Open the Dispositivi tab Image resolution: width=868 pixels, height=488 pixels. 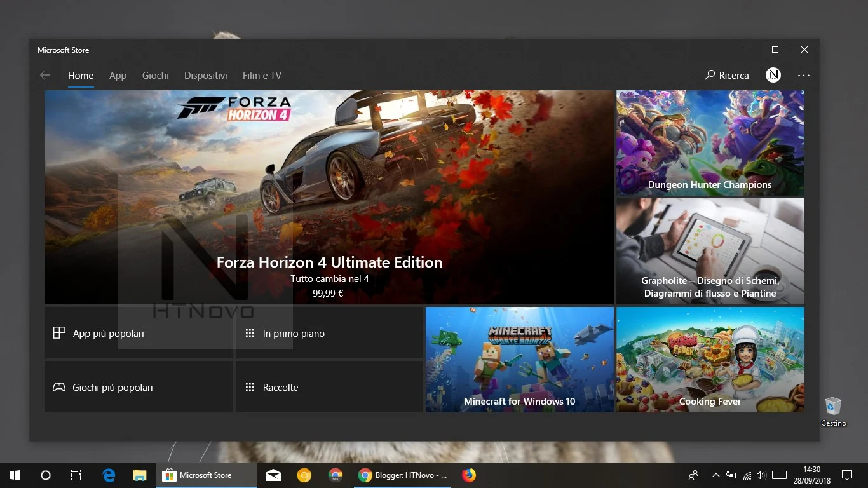coord(206,75)
